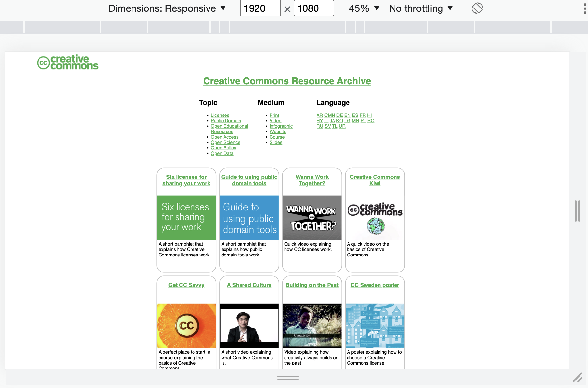Open the CC Sweden poster title link
Image resolution: width=588 pixels, height=388 pixels.
coord(375,285)
